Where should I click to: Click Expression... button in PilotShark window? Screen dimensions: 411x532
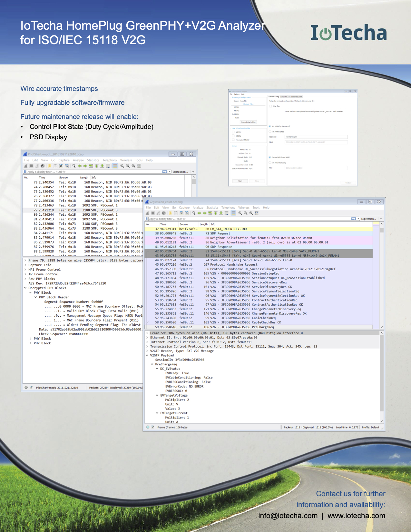tap(180, 172)
